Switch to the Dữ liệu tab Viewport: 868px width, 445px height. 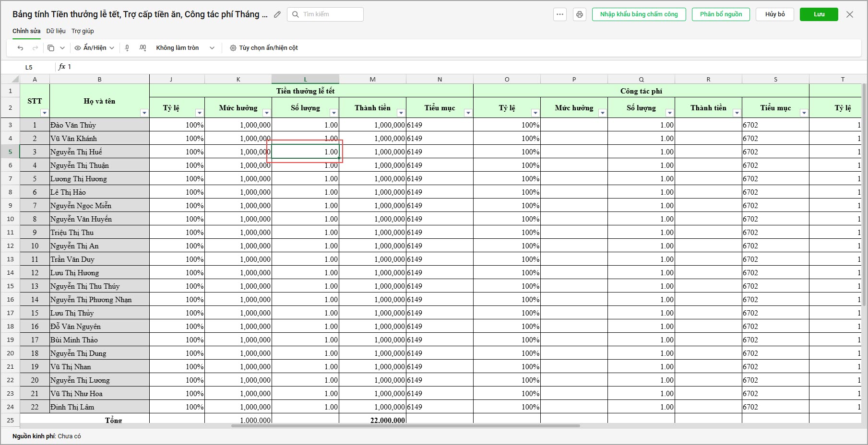[56, 31]
